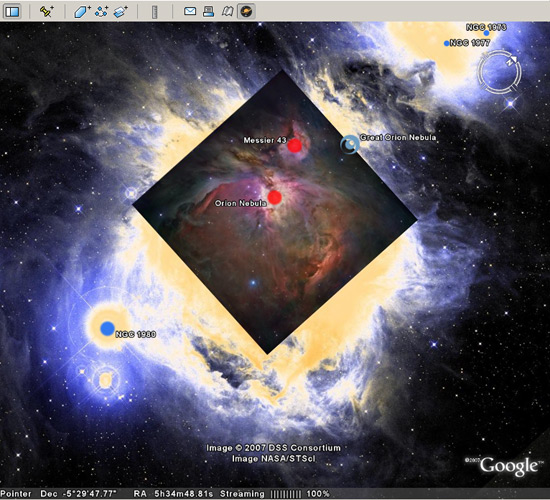Select the Orion Nebula red placemark

275,197
